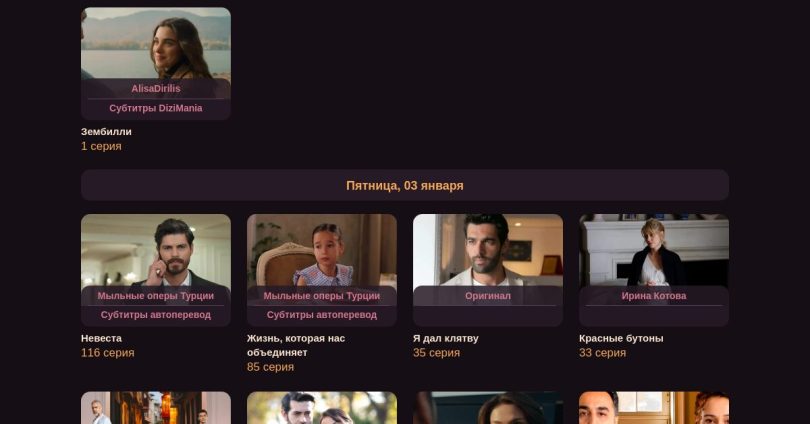The image size is (810, 424).
Task: Select Оригинал label on Я дал клятву
Action: tap(488, 296)
